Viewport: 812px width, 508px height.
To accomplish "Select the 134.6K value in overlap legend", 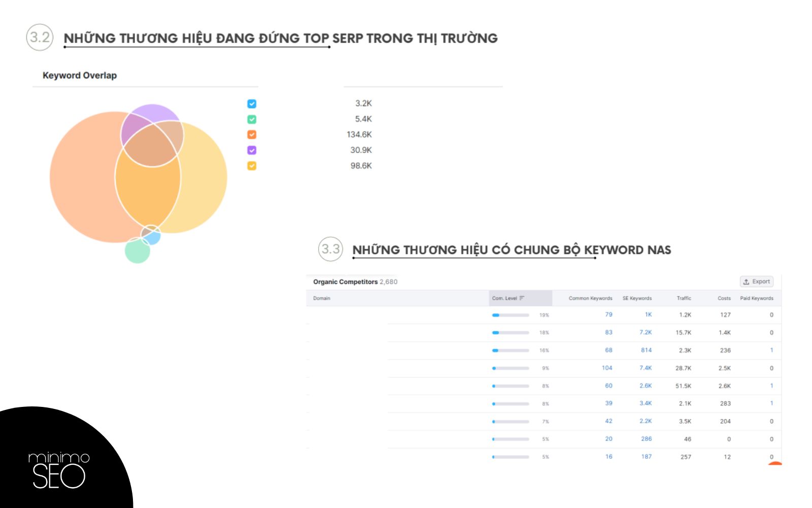I will pyautogui.click(x=359, y=135).
